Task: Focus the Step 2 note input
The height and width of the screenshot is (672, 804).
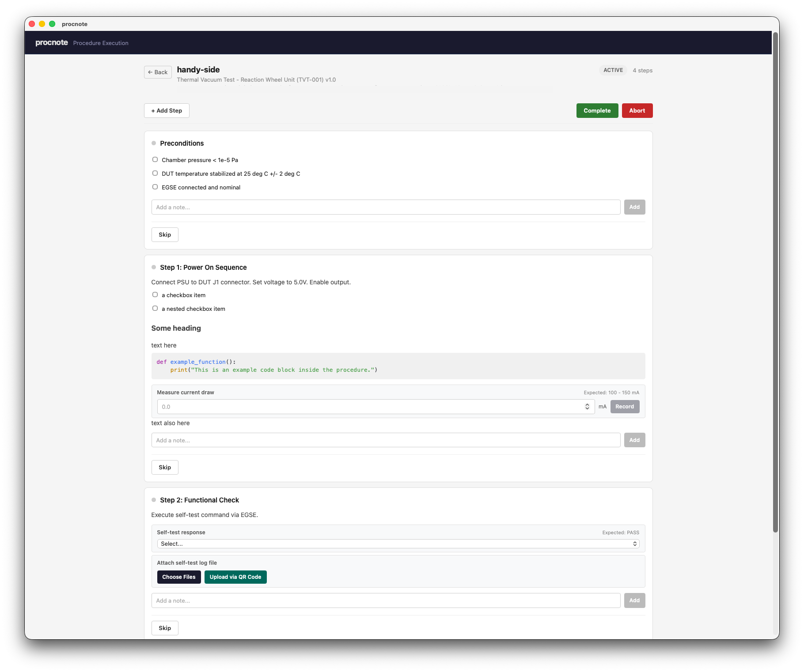Action: [x=386, y=600]
